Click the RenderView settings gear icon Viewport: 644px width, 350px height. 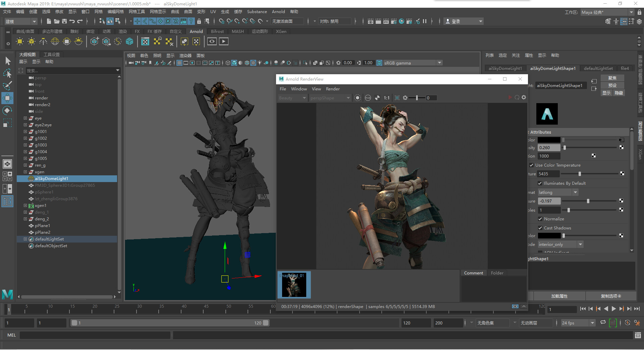click(524, 97)
